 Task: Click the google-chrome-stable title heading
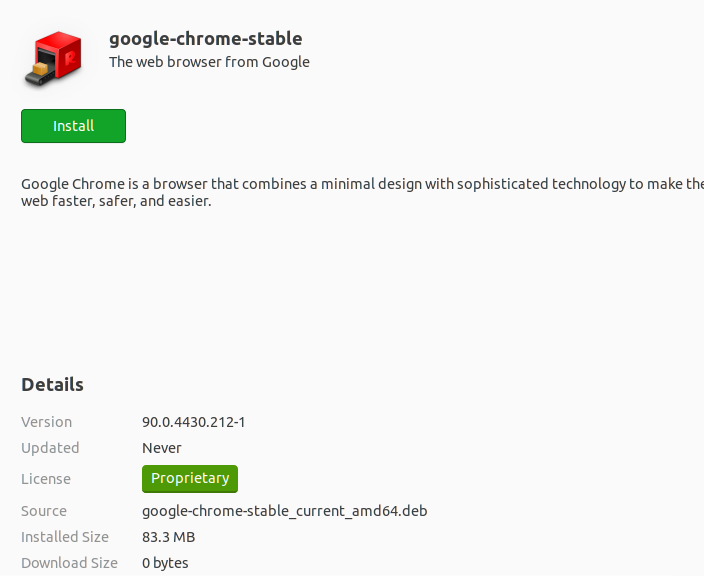click(206, 39)
